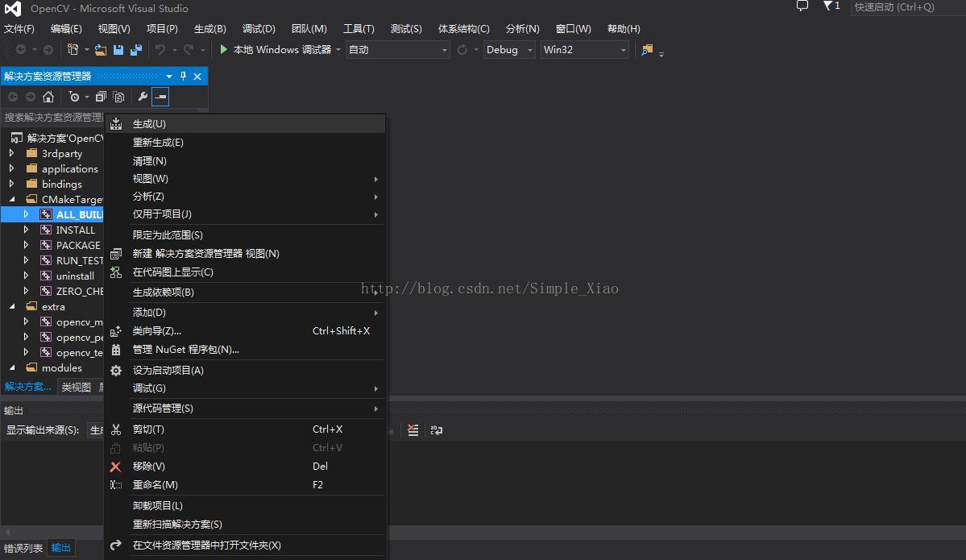Open the 帮助(H) menu
966x560 pixels.
[624, 29]
